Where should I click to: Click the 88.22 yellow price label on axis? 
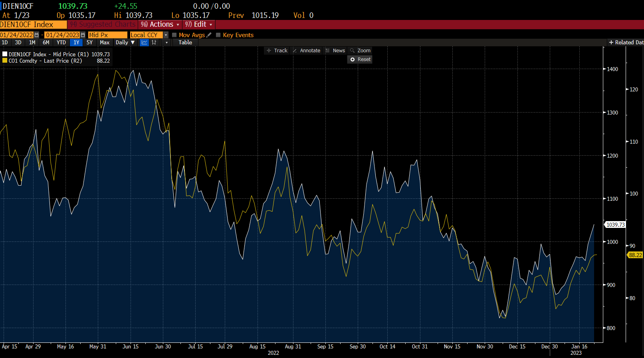coord(635,255)
